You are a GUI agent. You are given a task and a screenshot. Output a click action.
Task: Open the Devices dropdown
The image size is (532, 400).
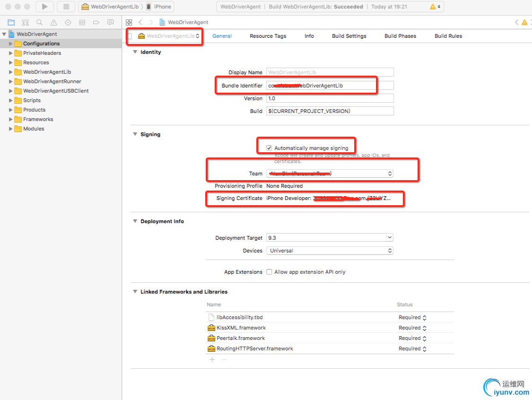(x=330, y=251)
